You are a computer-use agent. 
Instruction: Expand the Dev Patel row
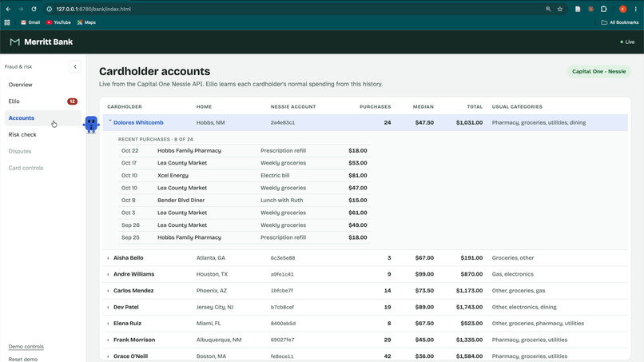point(365,307)
